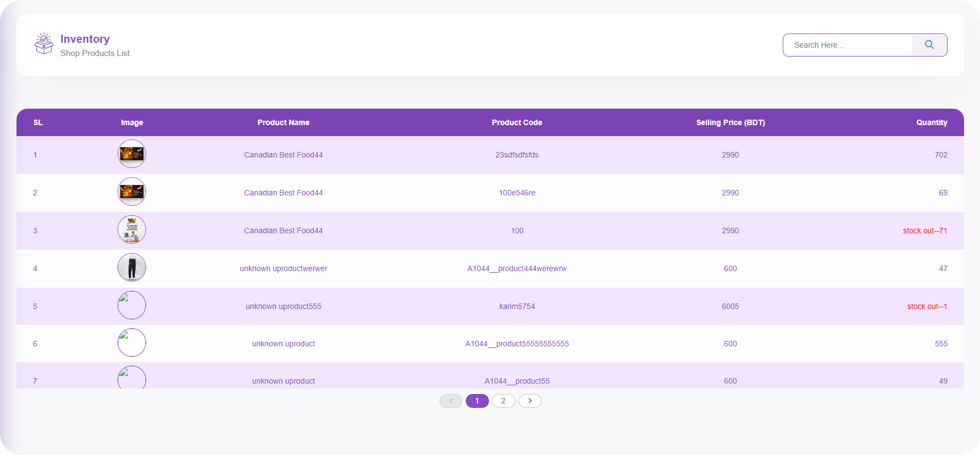Image resolution: width=980 pixels, height=455 pixels.
Task: Select current page 1 button
Action: pyautogui.click(x=477, y=401)
